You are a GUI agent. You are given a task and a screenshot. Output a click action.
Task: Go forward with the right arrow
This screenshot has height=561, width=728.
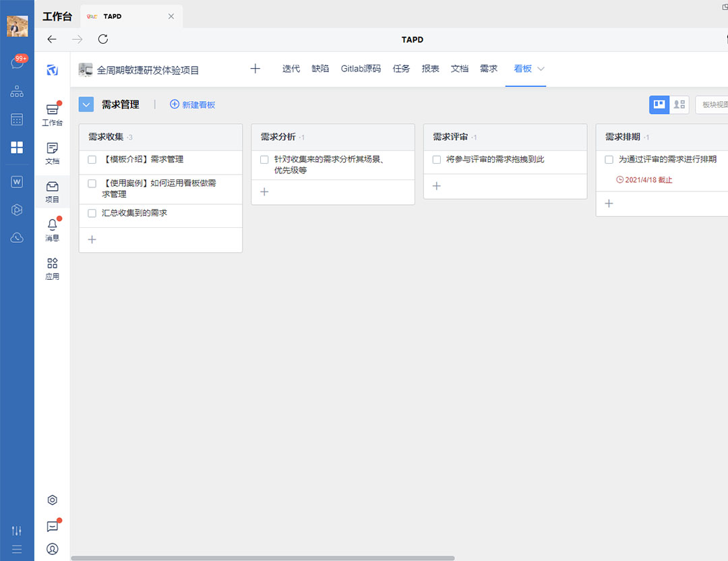click(x=77, y=40)
